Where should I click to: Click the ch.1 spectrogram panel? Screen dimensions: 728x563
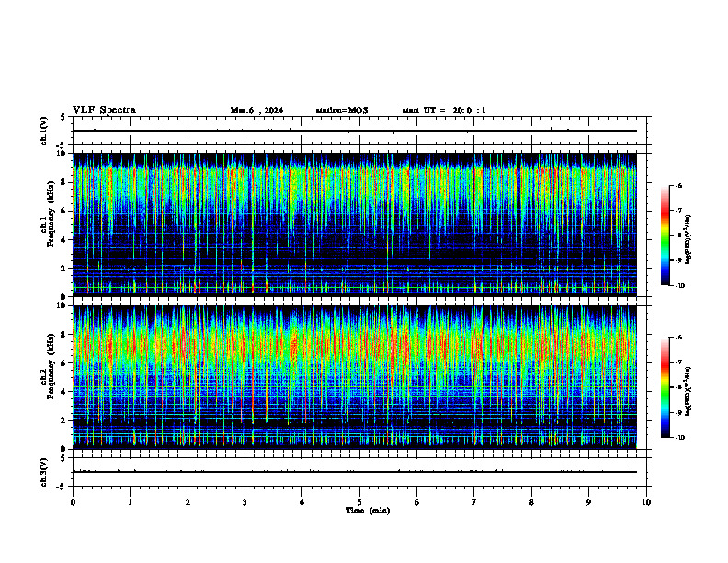click(x=355, y=224)
